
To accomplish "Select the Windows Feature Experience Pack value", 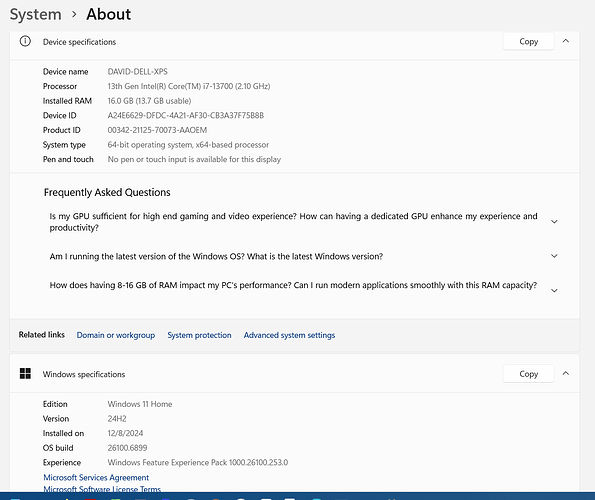I will (198, 462).
